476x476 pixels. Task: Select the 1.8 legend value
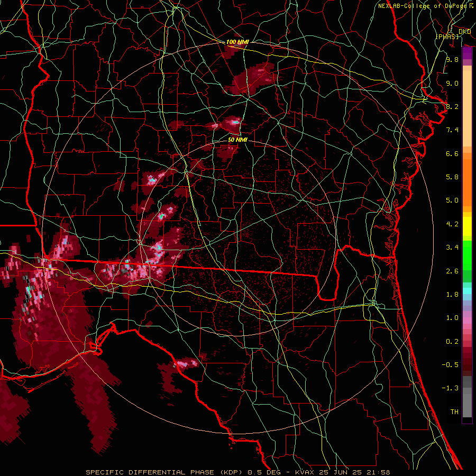pyautogui.click(x=452, y=295)
